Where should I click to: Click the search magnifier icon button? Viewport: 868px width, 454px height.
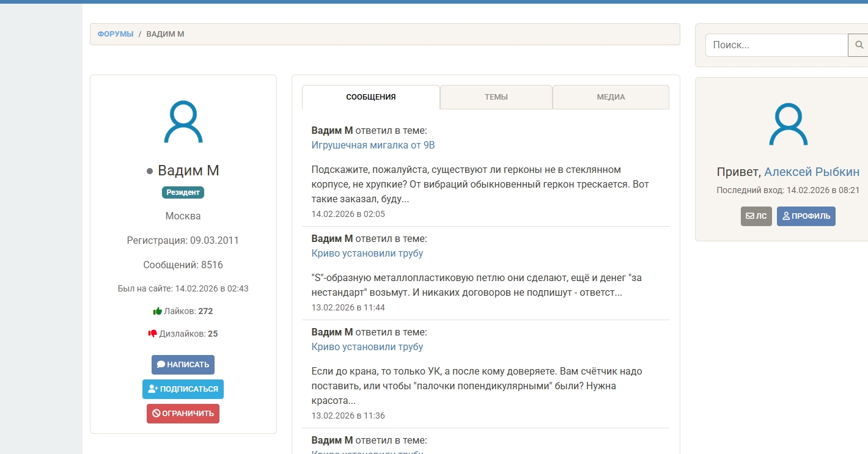(859, 45)
